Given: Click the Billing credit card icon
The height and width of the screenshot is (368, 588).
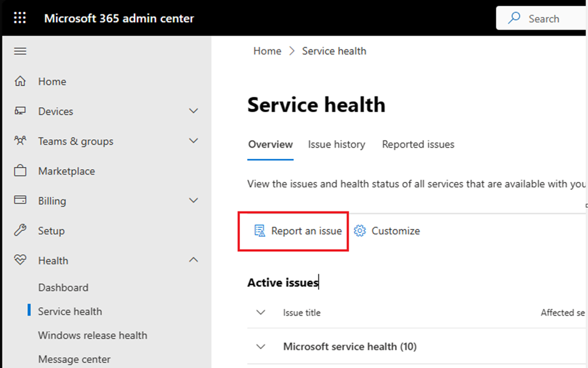Looking at the screenshot, I should [x=20, y=201].
